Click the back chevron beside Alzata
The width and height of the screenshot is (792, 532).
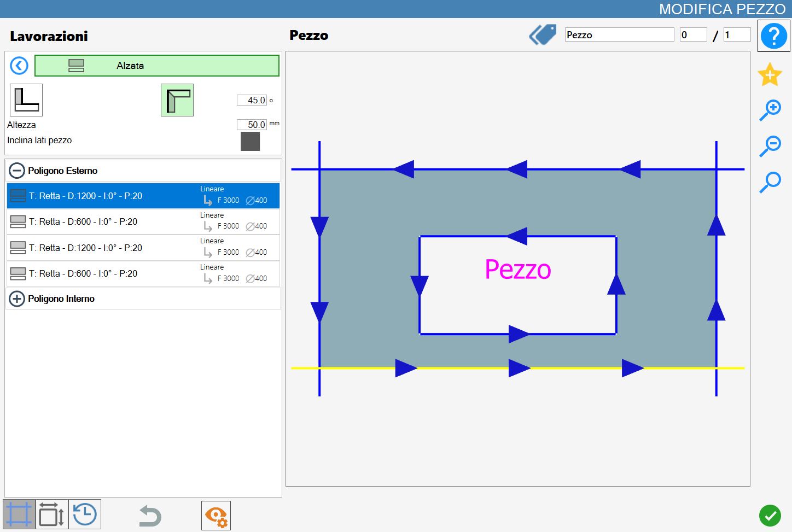coord(19,66)
